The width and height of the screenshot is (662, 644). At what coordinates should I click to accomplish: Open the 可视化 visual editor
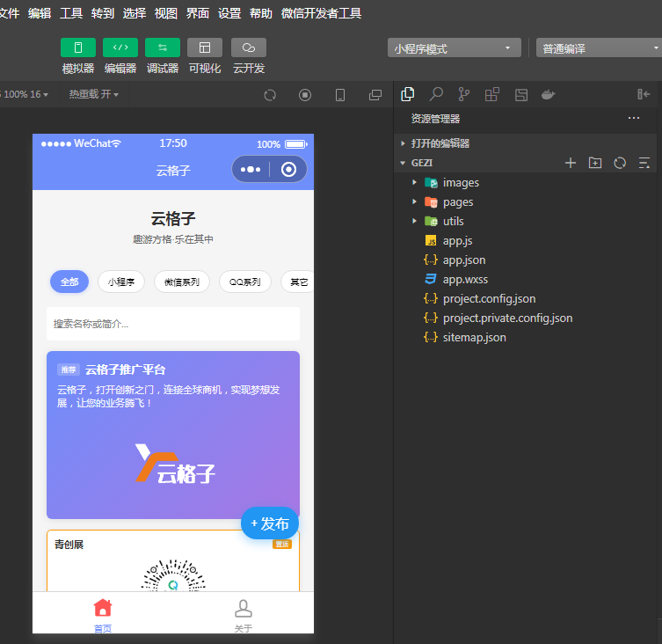[x=205, y=48]
